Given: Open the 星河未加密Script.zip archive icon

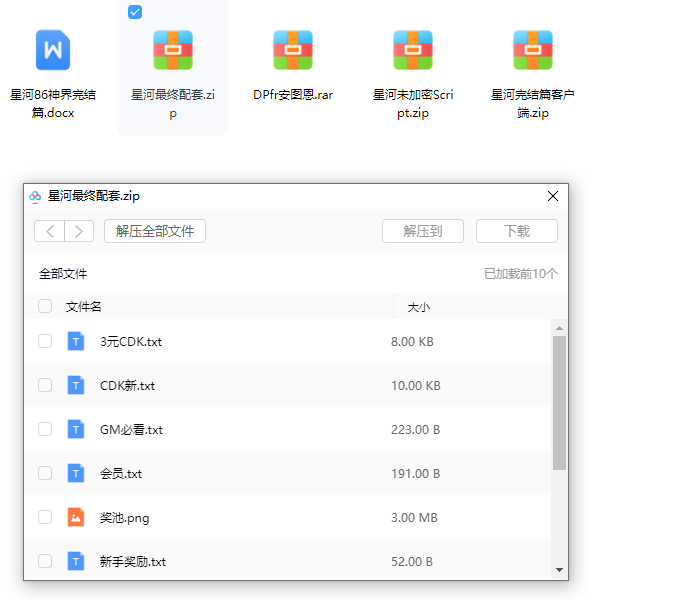Looking at the screenshot, I should 413,49.
